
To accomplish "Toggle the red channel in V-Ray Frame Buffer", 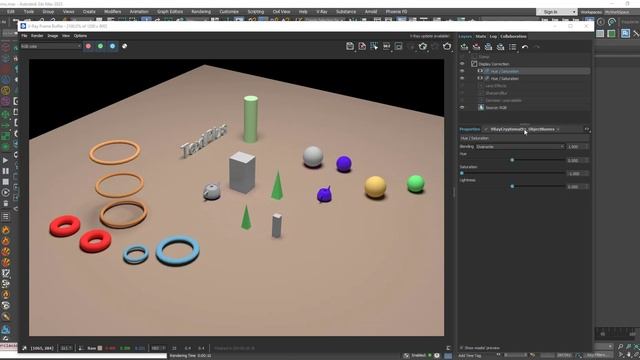I will tap(88, 46).
